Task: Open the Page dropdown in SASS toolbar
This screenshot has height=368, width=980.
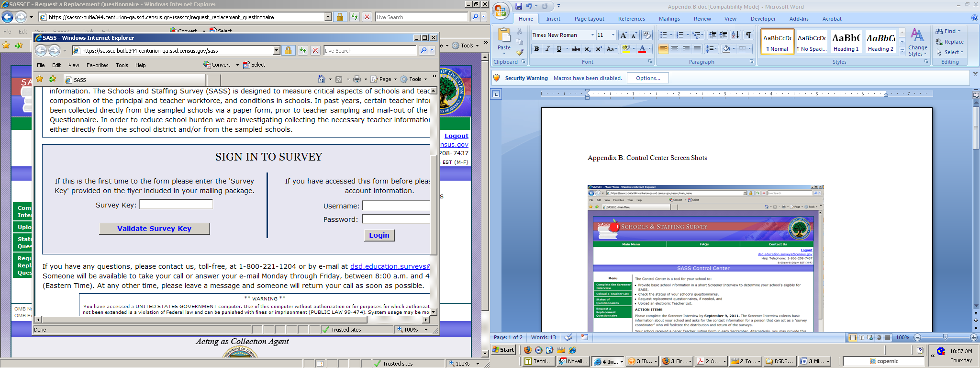Action: (x=384, y=79)
